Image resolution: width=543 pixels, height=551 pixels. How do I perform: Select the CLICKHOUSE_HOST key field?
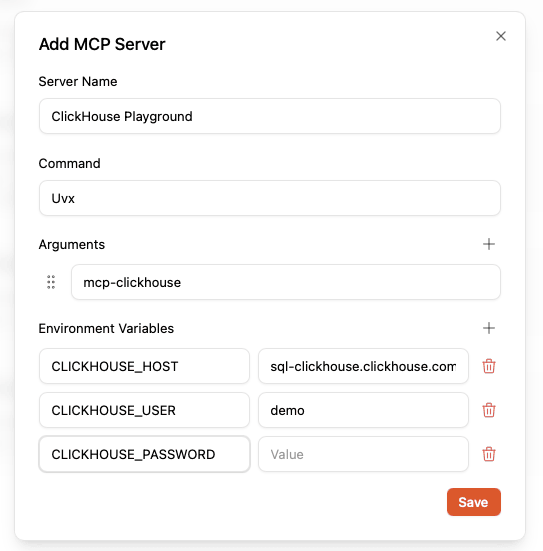click(144, 366)
